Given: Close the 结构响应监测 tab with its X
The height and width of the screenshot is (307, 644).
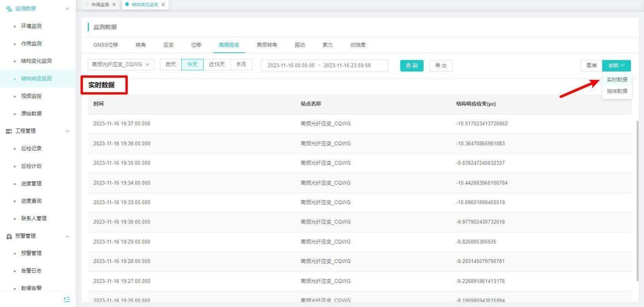Looking at the screenshot, I should click(163, 4).
